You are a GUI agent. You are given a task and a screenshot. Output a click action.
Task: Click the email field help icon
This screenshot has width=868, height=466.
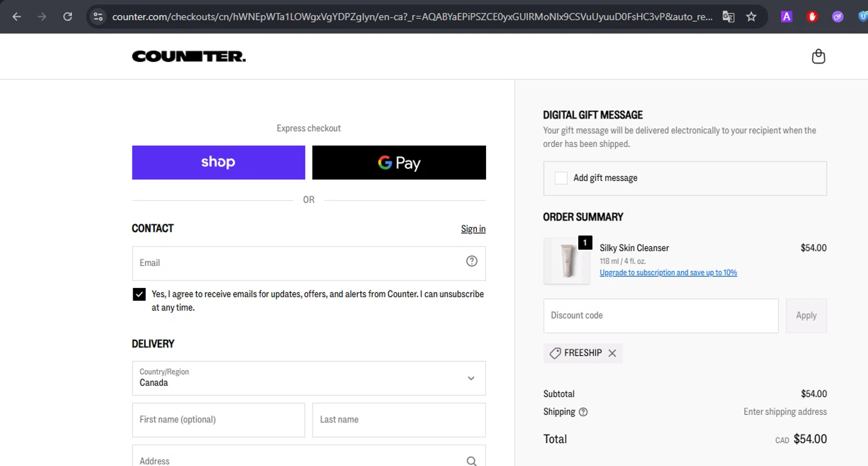472,261
